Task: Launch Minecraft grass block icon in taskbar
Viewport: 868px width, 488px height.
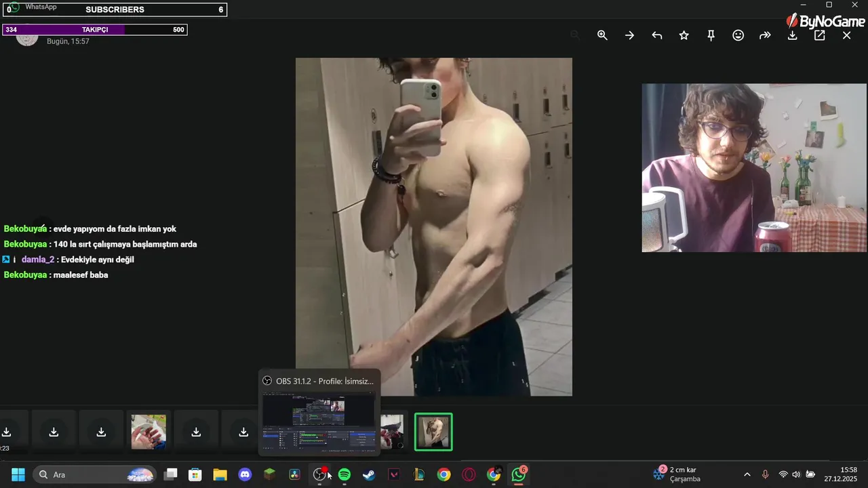Action: point(270,474)
